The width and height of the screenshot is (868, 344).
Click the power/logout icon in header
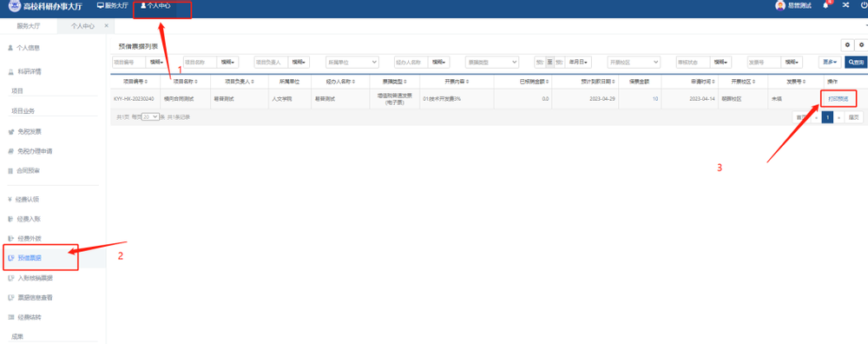pyautogui.click(x=864, y=5)
